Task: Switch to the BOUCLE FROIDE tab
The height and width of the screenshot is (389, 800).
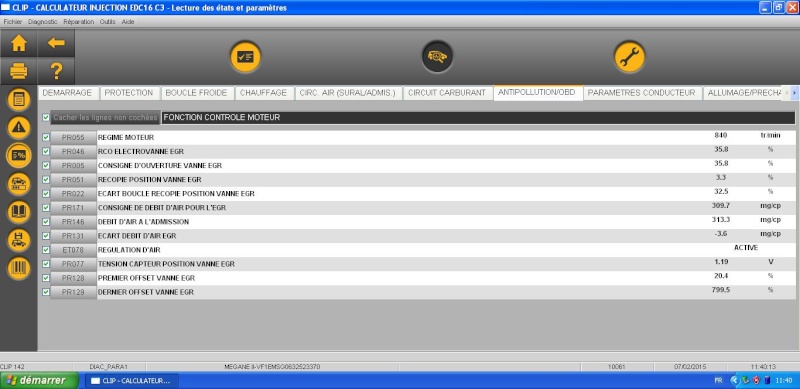Action: click(x=196, y=93)
